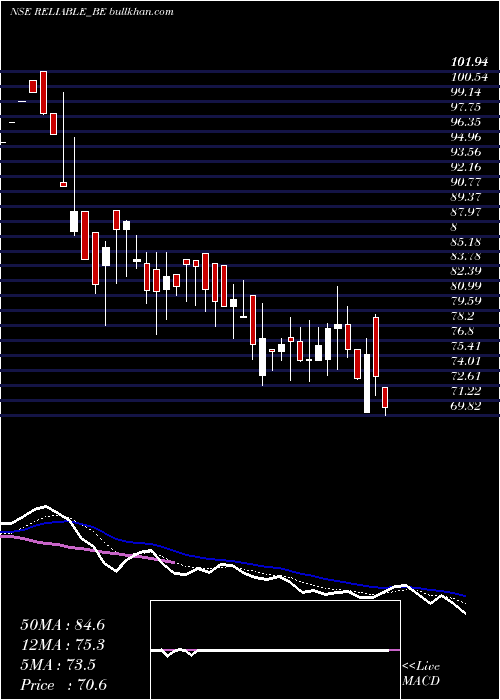The image size is (500, 700).
Task: Click the 71.22 price level label
Action: (x=466, y=391)
